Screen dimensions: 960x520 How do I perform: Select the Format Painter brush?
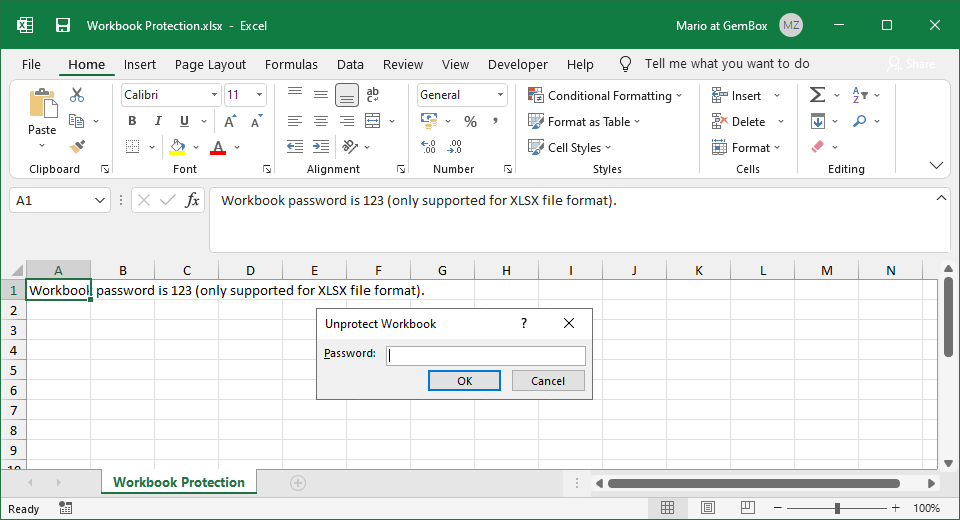77,146
